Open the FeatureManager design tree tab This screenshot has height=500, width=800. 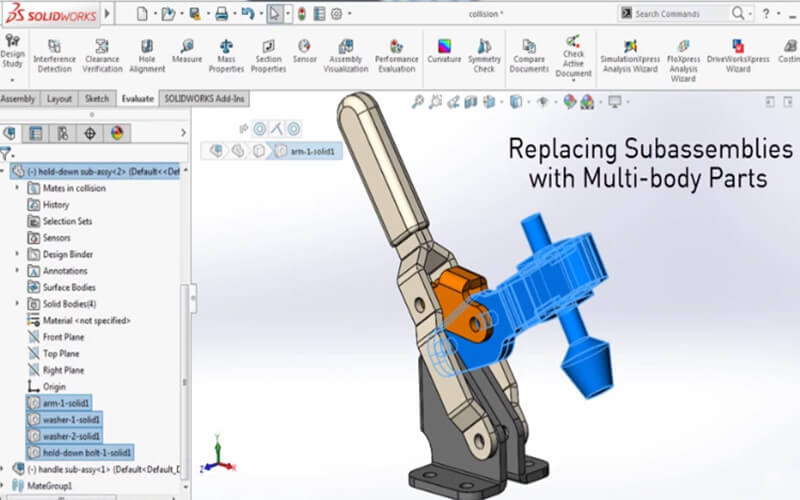point(9,134)
